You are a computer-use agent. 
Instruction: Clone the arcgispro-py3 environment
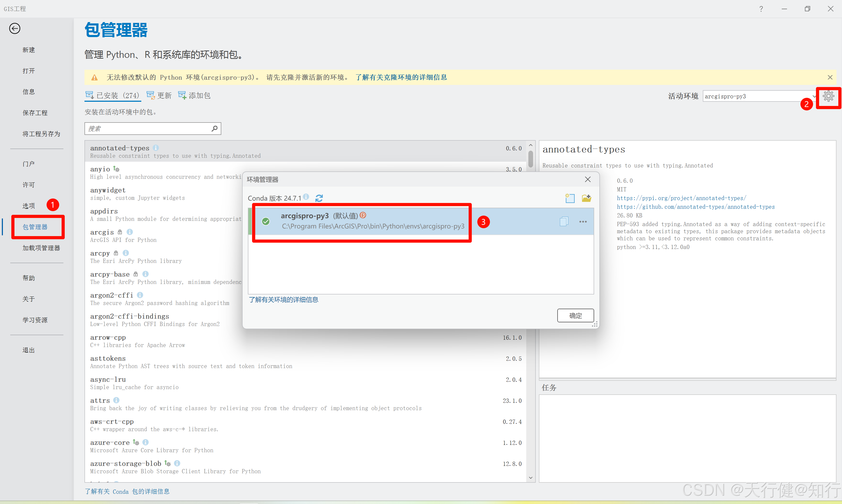click(564, 222)
